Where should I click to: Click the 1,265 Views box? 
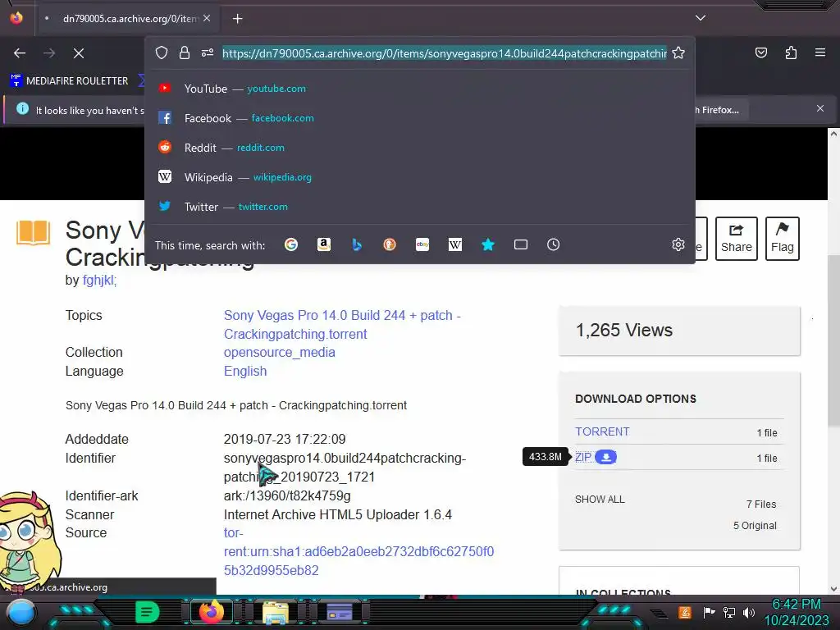[x=679, y=331]
